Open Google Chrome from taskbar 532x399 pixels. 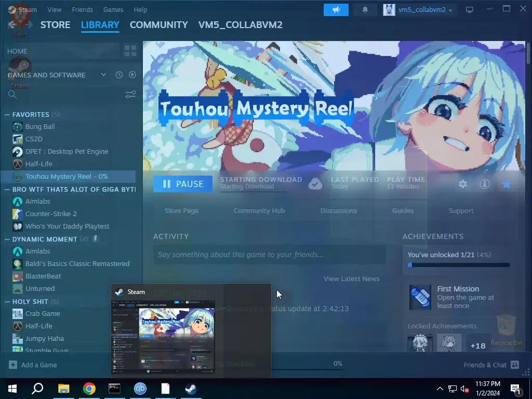(89, 389)
